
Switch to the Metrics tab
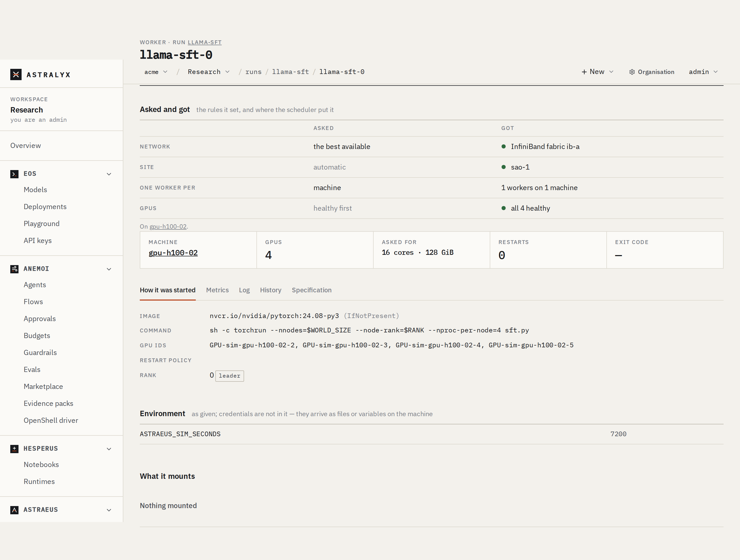[217, 290]
